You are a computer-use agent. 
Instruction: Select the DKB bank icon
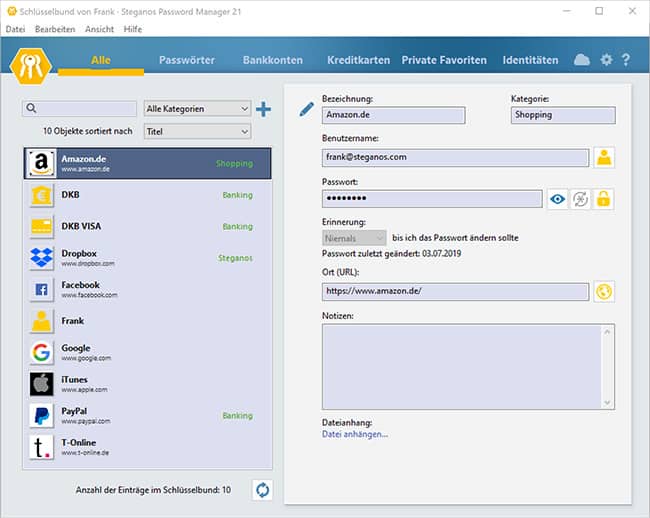41,195
